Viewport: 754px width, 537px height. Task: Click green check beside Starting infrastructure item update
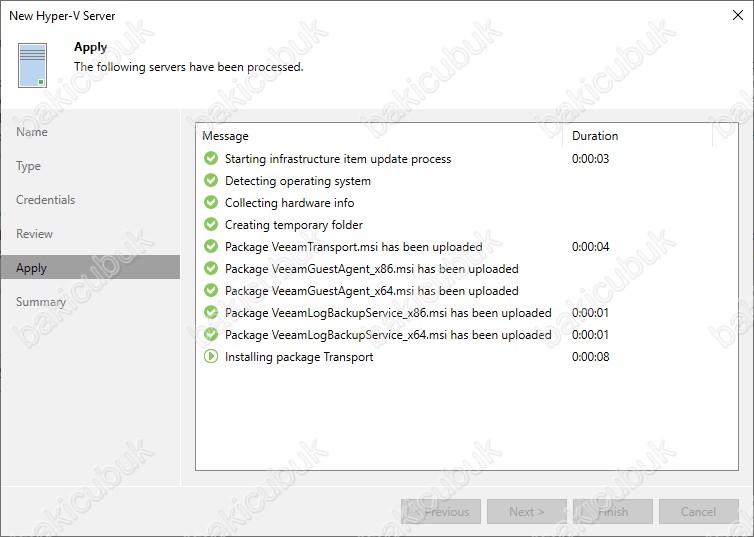[211, 158]
